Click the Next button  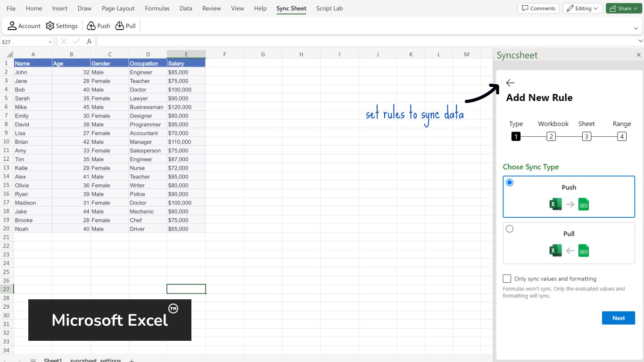pos(619,318)
